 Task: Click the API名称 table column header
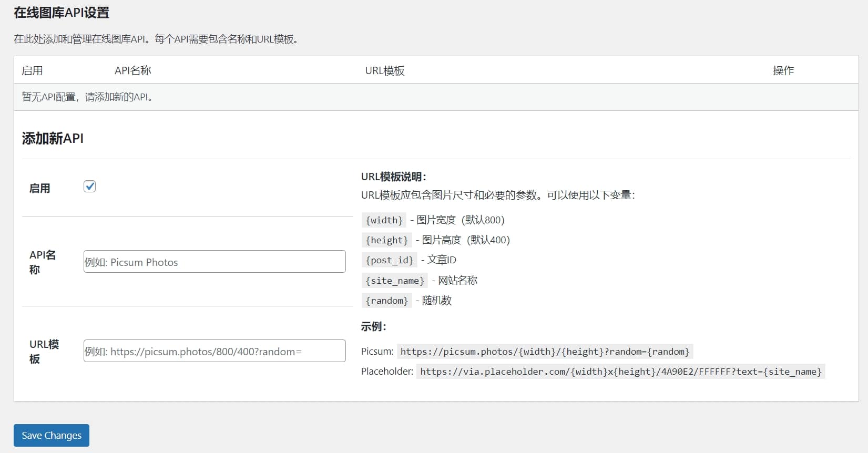point(132,70)
